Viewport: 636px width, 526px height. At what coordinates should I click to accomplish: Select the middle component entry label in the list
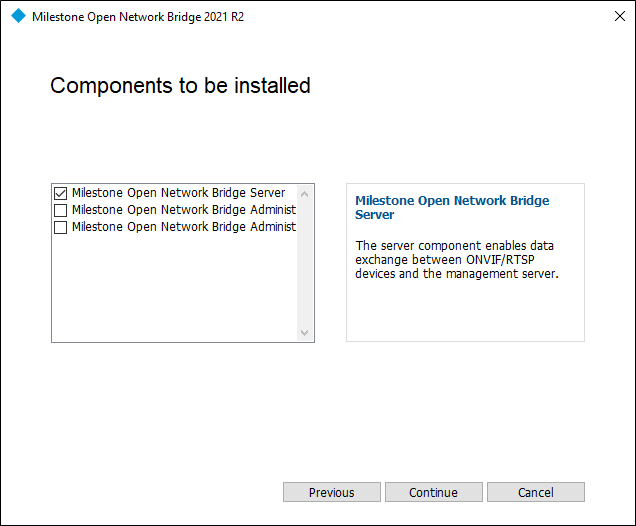click(x=183, y=210)
